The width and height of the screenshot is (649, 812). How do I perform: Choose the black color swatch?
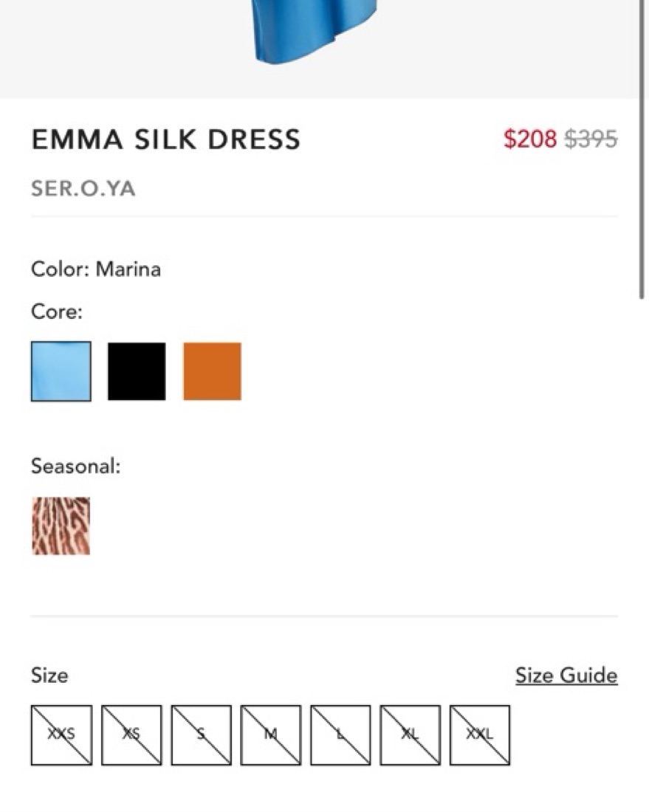[137, 371]
